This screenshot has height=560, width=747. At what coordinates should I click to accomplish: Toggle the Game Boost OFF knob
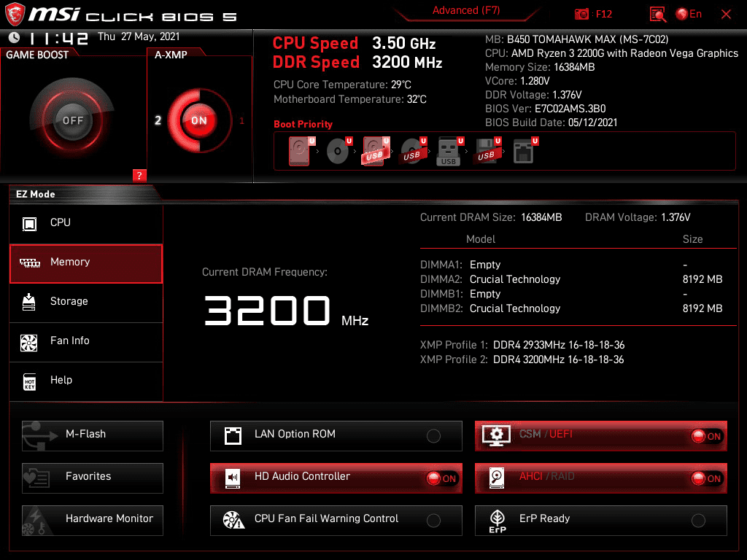click(72, 120)
